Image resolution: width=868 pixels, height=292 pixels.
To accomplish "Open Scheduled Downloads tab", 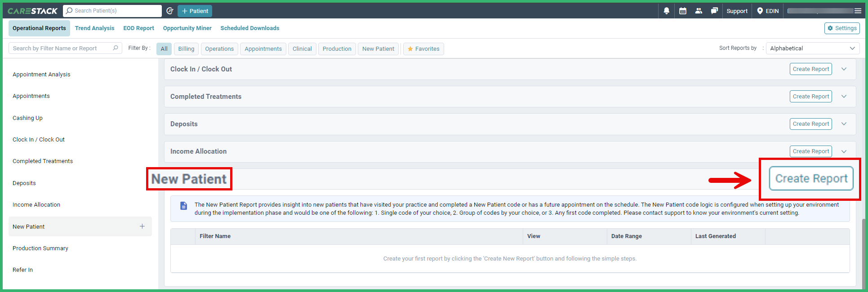I will 249,28.
